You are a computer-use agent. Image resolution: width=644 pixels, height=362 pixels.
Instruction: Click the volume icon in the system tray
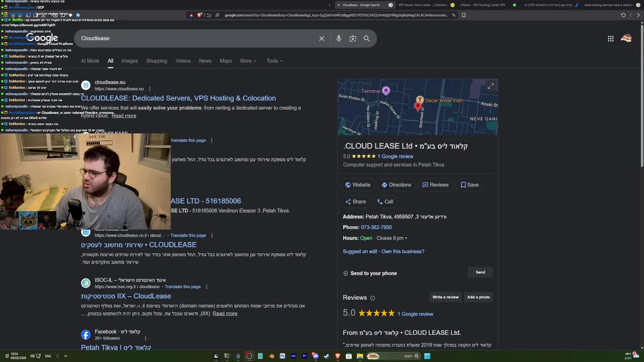pyautogui.click(x=32, y=356)
